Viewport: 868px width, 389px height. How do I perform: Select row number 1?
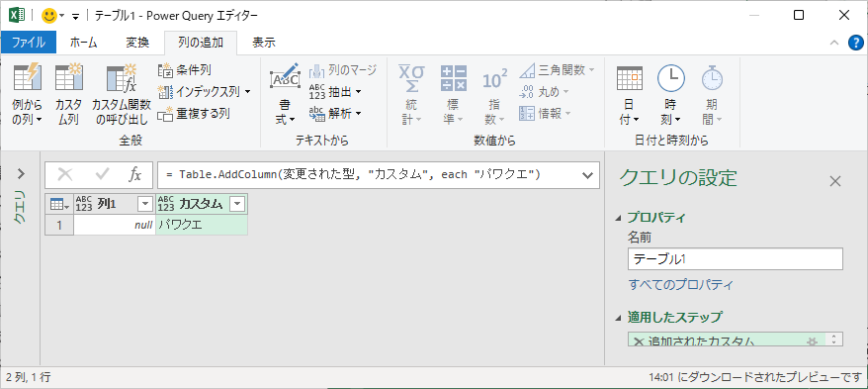tap(59, 225)
